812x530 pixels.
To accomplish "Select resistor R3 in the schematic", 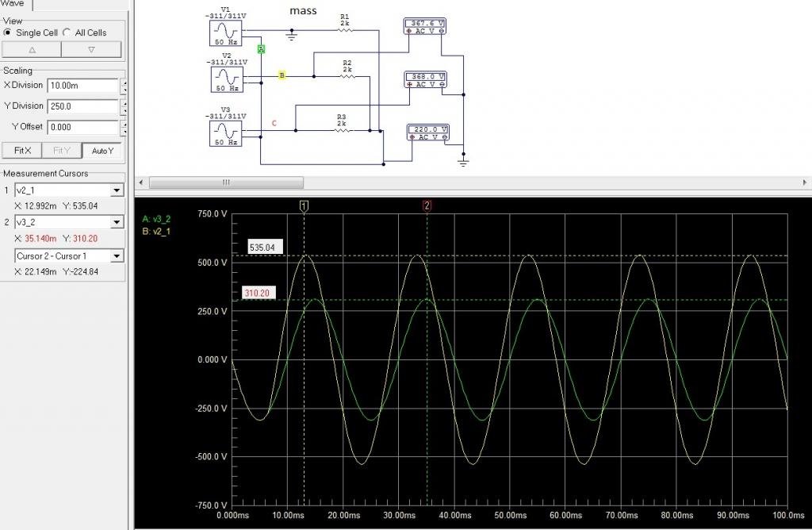I will click(341, 130).
